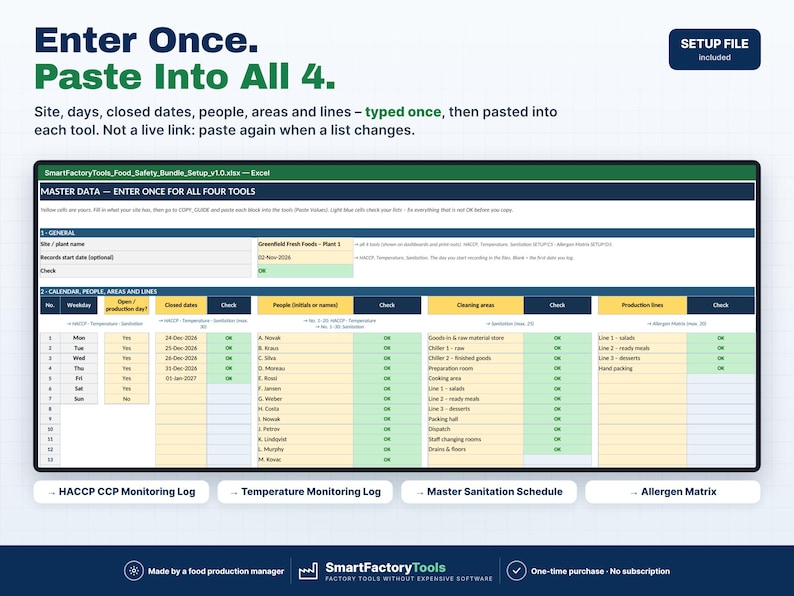Click the Excel title bar with the file name
Viewport: 794px width, 596px height.
[397, 173]
